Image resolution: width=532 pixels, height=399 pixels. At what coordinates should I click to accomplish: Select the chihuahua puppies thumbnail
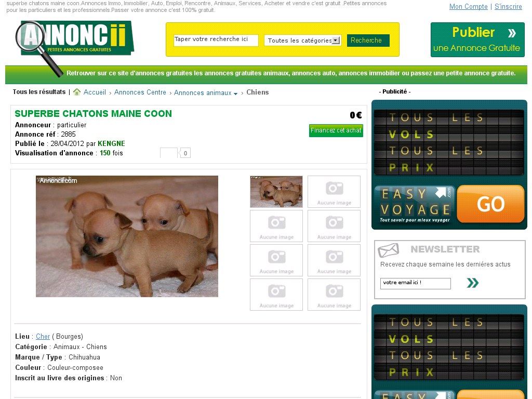276,192
